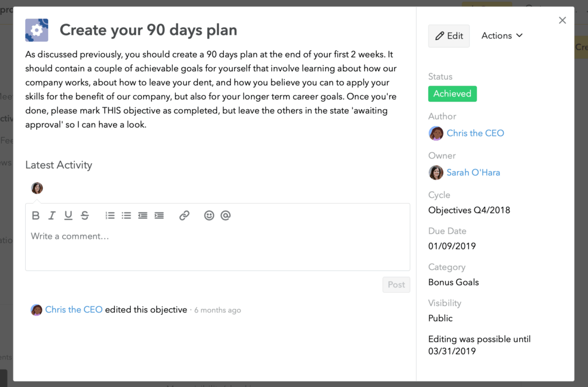Open Chris the CEO author profile link
This screenshot has height=387, width=588.
point(475,133)
